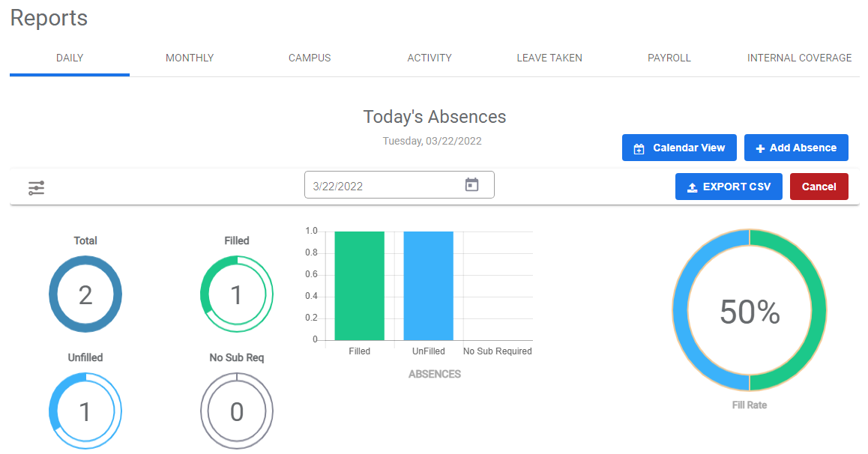868x454 pixels.
Task: Click the No Sub Req circle gauge
Action: coord(236,411)
